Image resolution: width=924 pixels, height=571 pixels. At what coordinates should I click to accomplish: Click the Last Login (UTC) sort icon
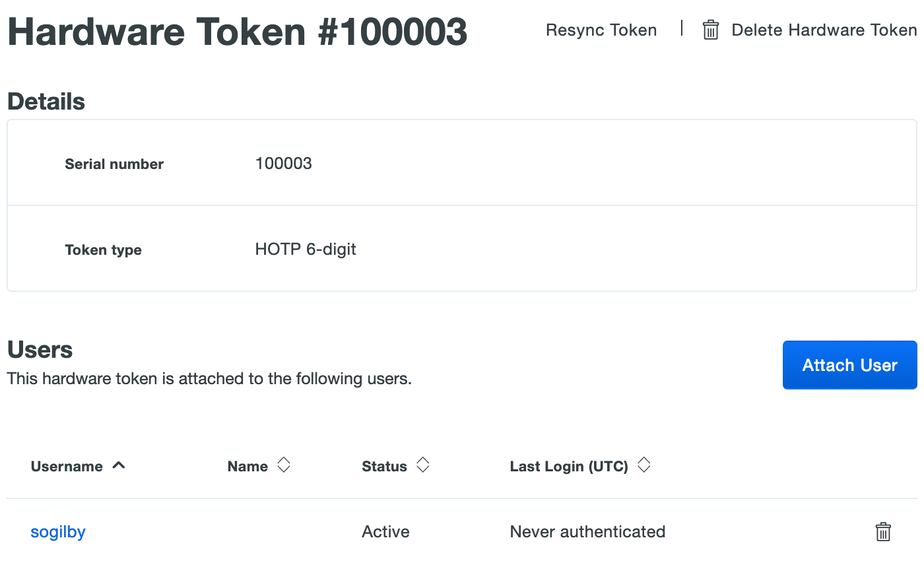pos(644,465)
